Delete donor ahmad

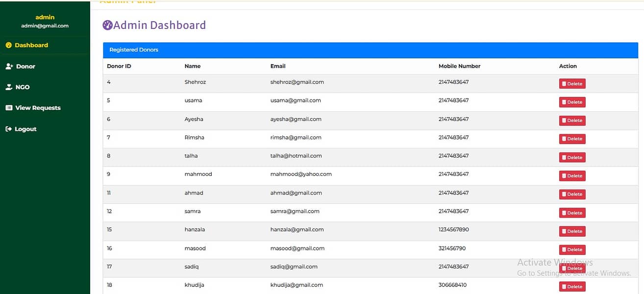[572, 194]
